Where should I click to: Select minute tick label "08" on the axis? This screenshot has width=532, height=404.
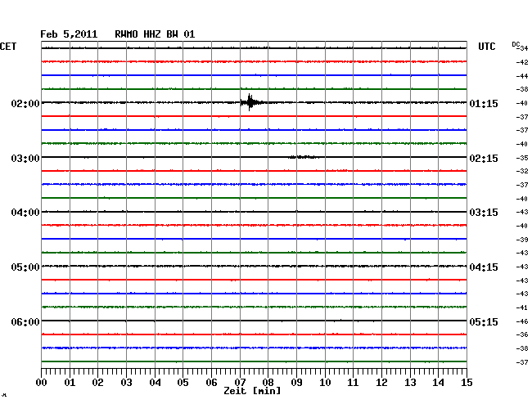point(268,383)
